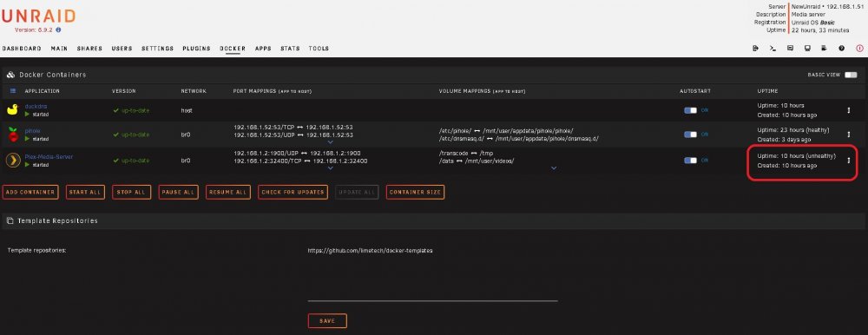Open the pihole container link

click(x=33, y=131)
